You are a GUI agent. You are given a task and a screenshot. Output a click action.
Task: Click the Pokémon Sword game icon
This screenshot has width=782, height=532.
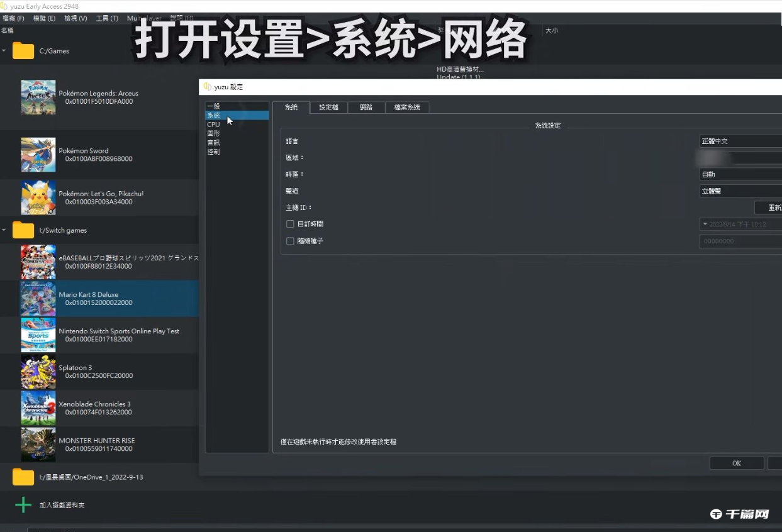38,154
